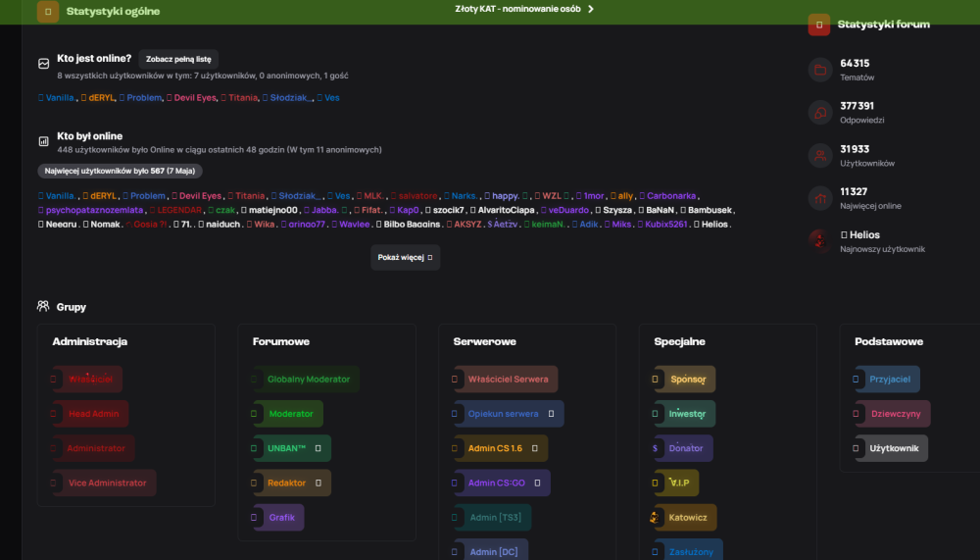Open the Właściciel Serwera group
This screenshot has width=980, height=560.
click(506, 380)
